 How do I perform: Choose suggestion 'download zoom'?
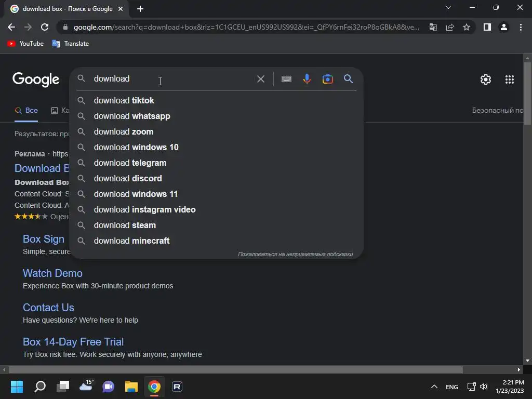[217, 131]
